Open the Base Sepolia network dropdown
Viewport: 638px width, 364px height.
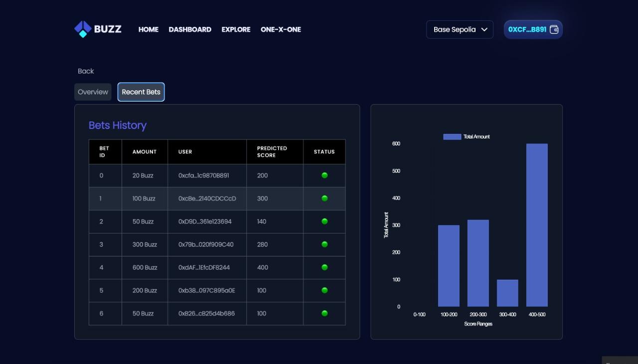pyautogui.click(x=460, y=29)
